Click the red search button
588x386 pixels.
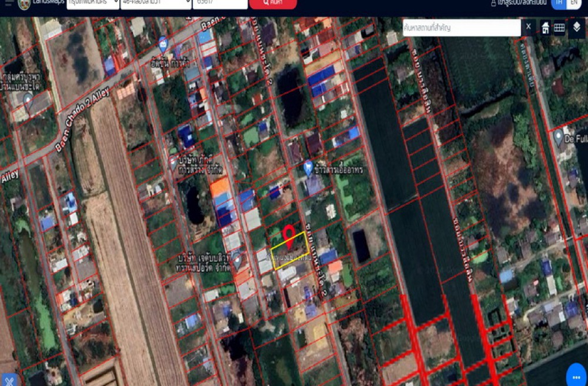click(272, 4)
